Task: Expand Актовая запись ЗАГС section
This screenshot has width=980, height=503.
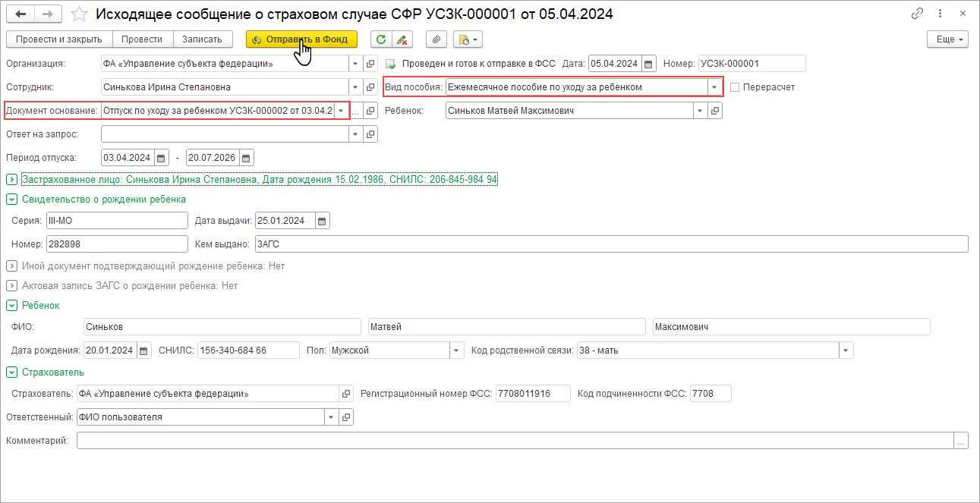Action: [x=12, y=286]
